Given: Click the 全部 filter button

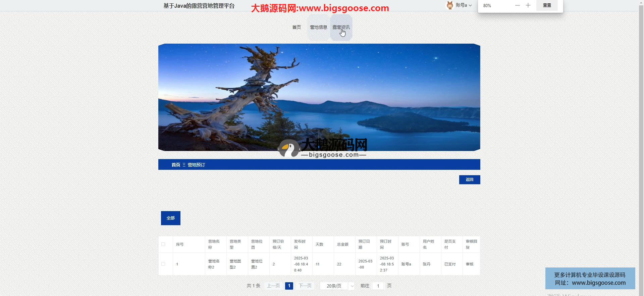Looking at the screenshot, I should pos(170,218).
